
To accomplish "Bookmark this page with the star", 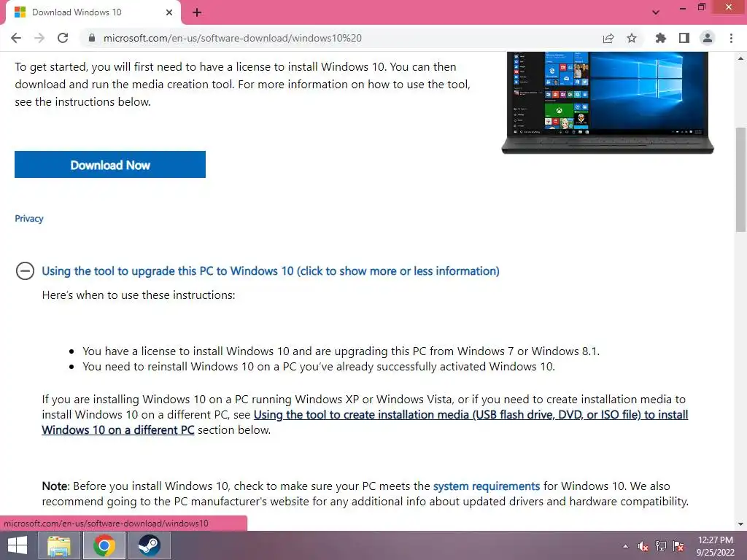I will coord(632,38).
